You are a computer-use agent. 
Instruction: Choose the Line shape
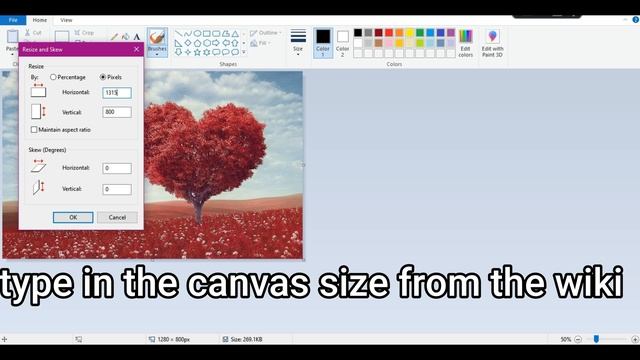[179, 33]
